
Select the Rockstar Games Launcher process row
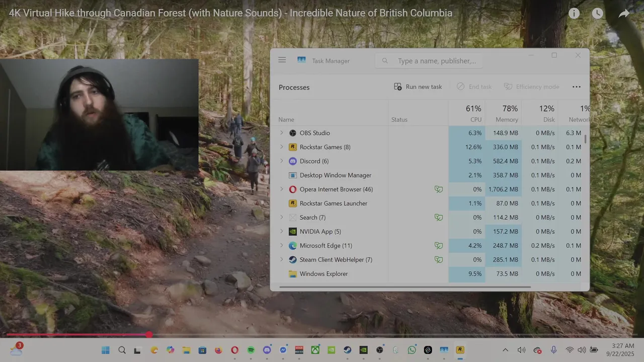(x=430, y=203)
